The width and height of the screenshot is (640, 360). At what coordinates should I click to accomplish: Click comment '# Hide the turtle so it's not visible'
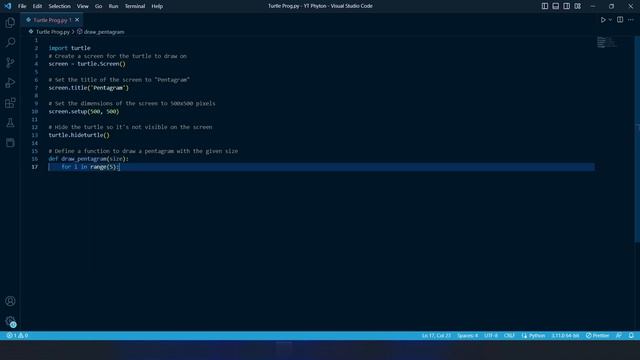pyautogui.click(x=130, y=127)
